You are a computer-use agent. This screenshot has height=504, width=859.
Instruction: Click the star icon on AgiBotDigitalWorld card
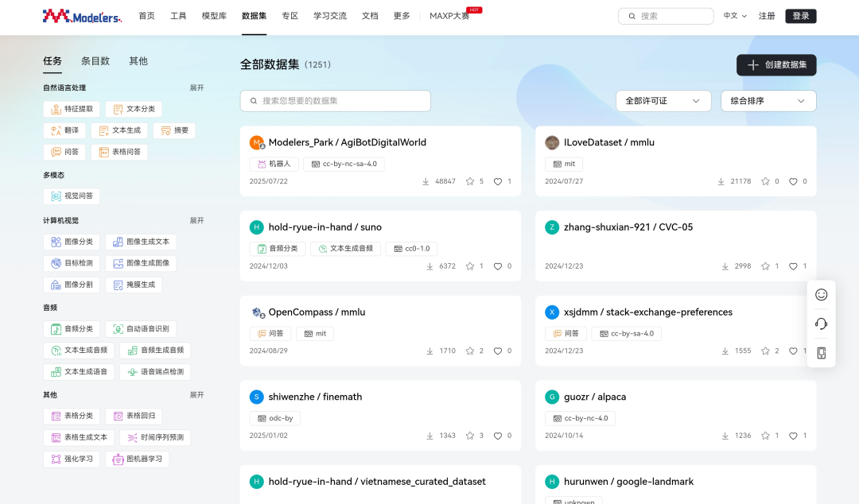pyautogui.click(x=469, y=181)
